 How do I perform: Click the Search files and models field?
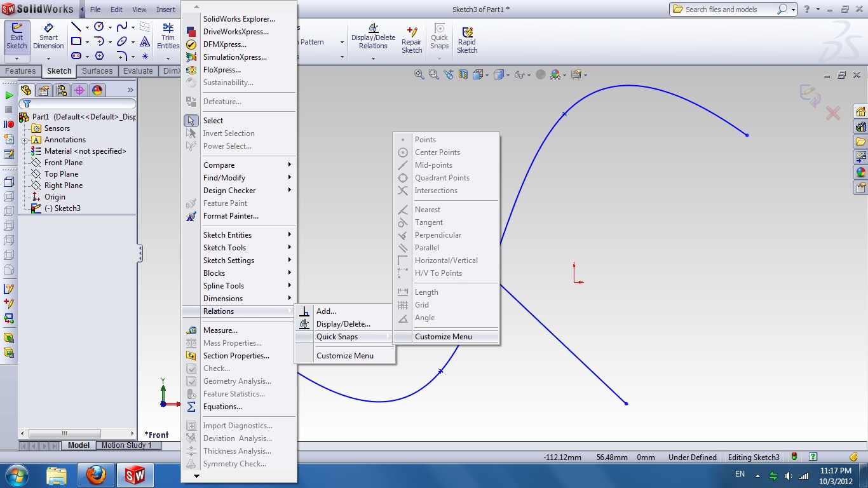(x=730, y=10)
